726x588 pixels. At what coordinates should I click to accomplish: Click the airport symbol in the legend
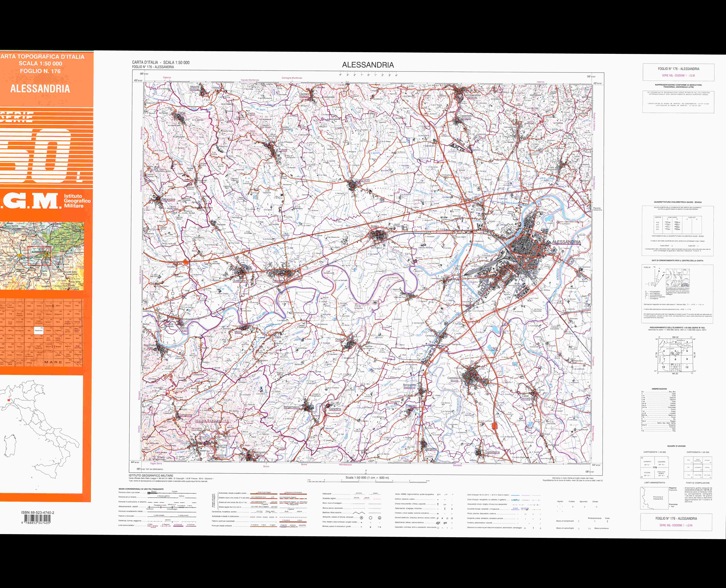[361, 518]
